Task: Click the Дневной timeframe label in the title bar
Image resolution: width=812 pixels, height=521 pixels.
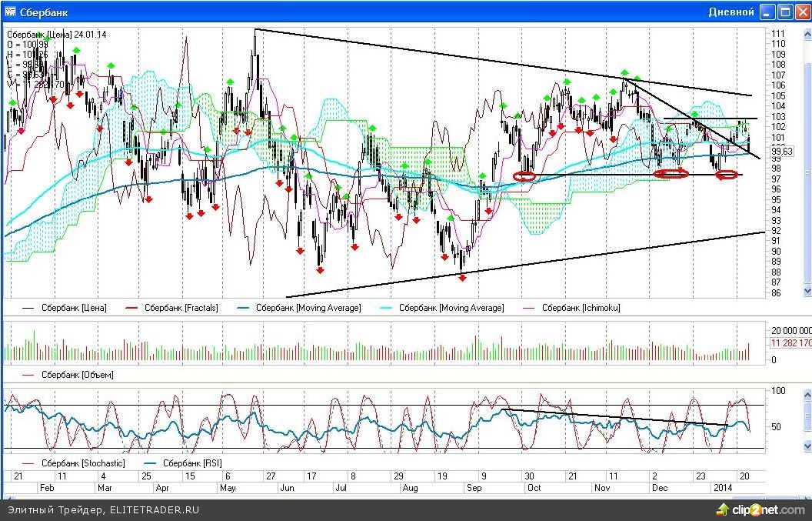Action: pyautogui.click(x=731, y=12)
